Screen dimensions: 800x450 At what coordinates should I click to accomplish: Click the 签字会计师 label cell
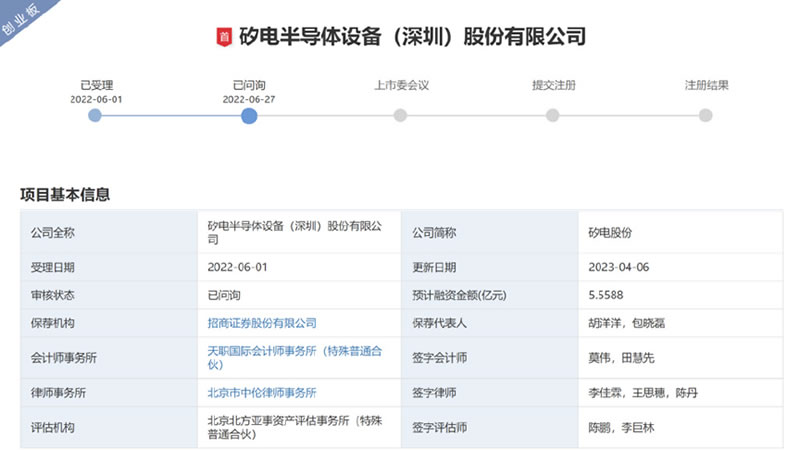[x=490, y=358]
